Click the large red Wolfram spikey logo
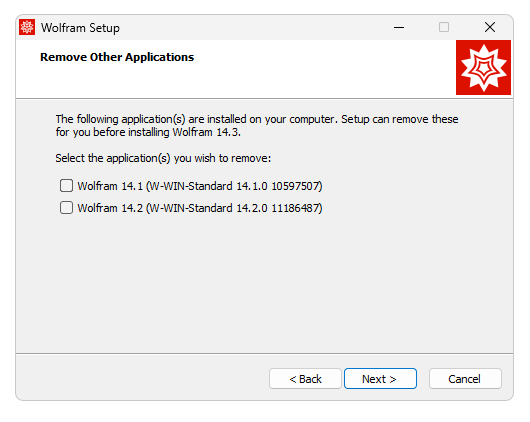530x422 pixels. point(483,67)
